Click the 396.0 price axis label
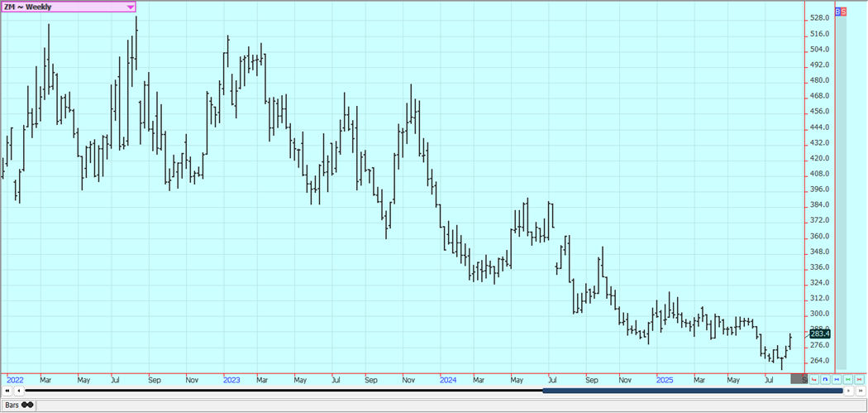868x413 pixels. [820, 190]
